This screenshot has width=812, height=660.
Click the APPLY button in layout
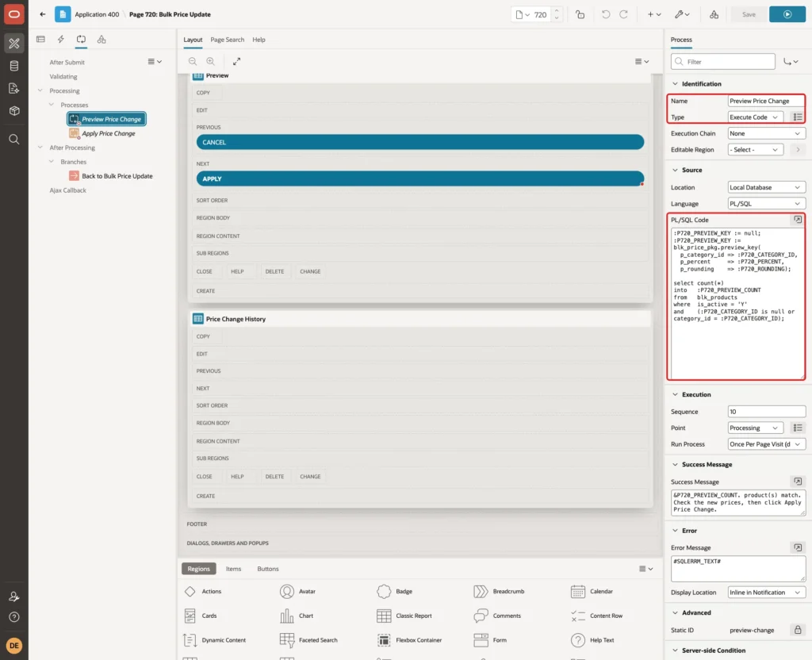point(420,178)
